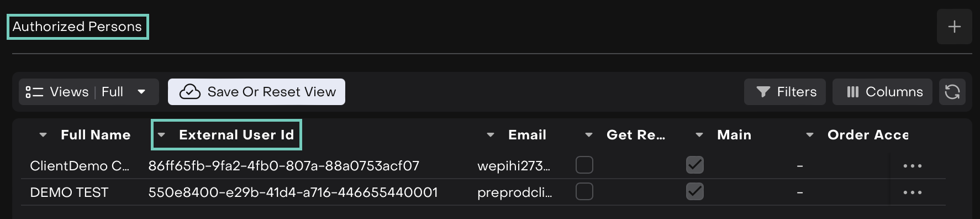Check Get Re... box for ClientDemo row

[584, 165]
